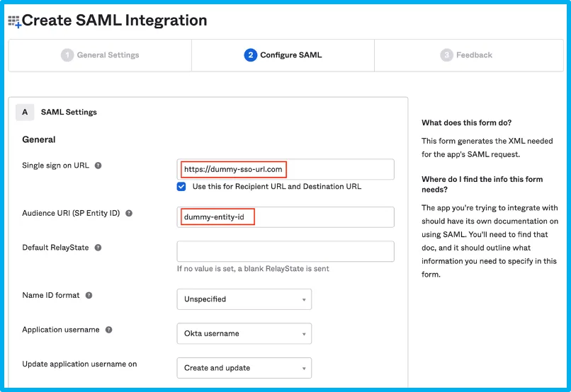
Task: Click the 'General' subsection heading
Action: (39, 139)
